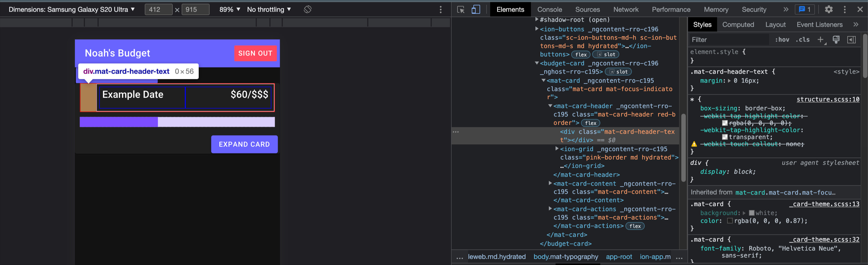This screenshot has height=265, width=868.
Task: Click the white background color swatch
Action: click(751, 213)
